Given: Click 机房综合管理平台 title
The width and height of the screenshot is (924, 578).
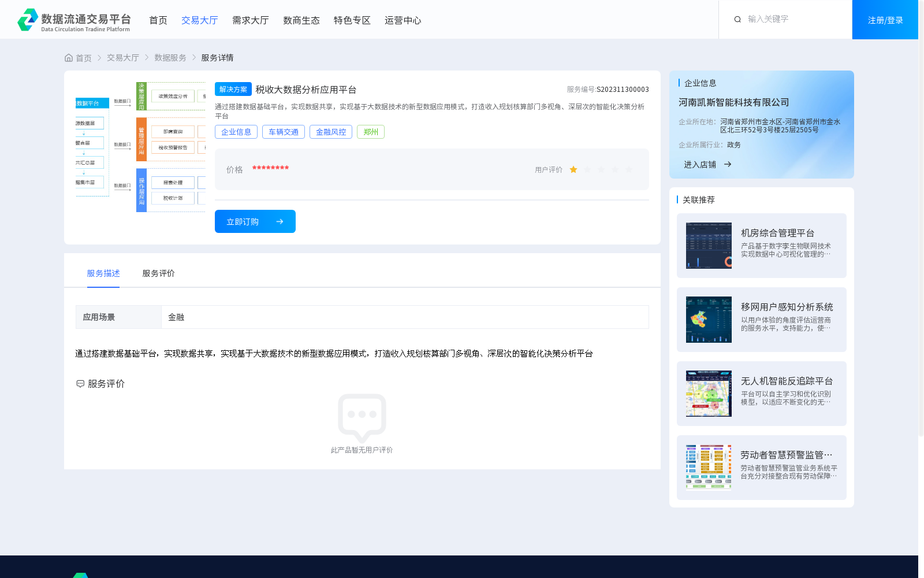Looking at the screenshot, I should [777, 233].
